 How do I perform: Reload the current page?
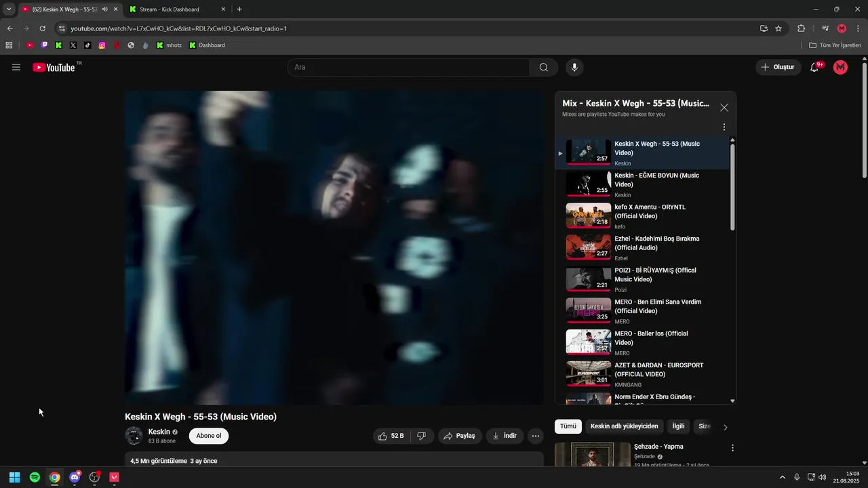tap(42, 28)
